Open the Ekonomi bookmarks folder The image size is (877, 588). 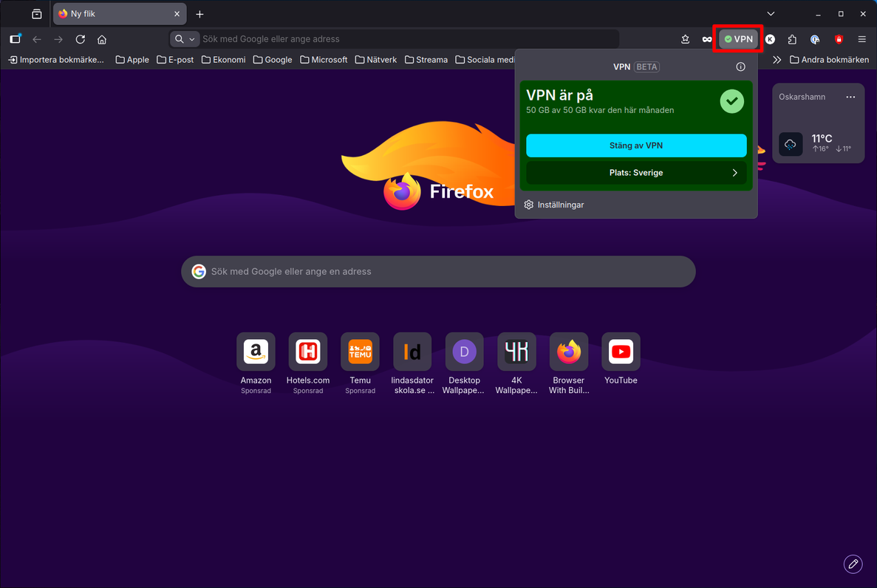click(224, 59)
